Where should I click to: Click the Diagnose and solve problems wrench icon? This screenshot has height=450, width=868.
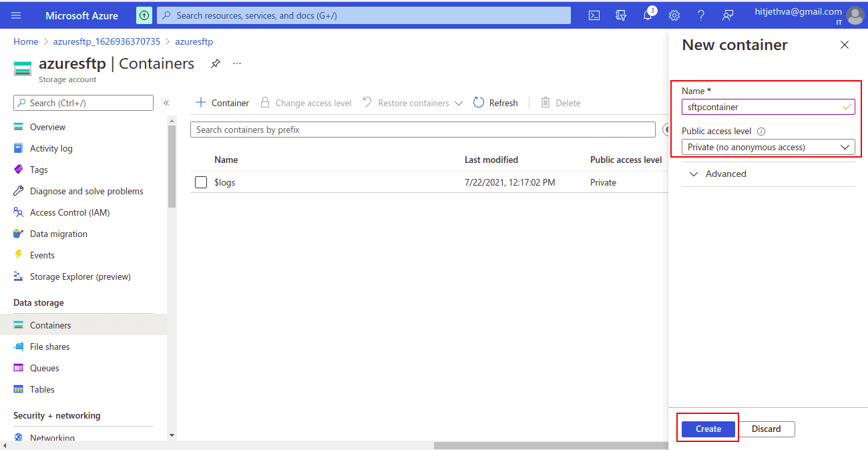point(19,191)
